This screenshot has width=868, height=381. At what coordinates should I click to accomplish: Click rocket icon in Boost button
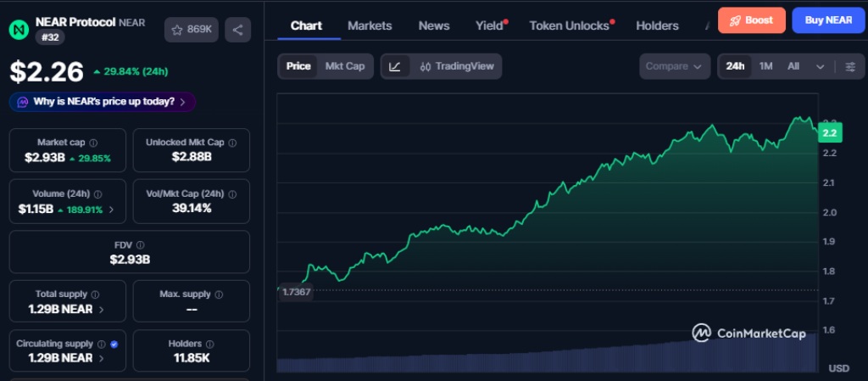click(x=735, y=20)
